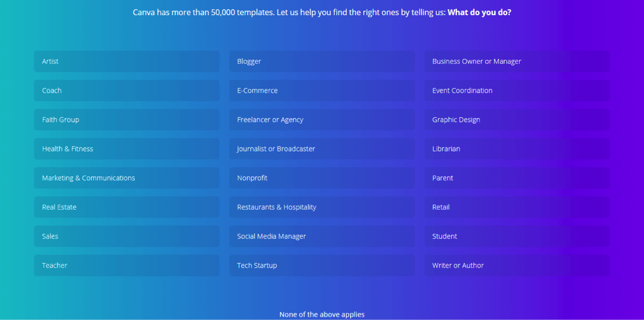
Task: Select the Artist option
Action: coord(127,61)
